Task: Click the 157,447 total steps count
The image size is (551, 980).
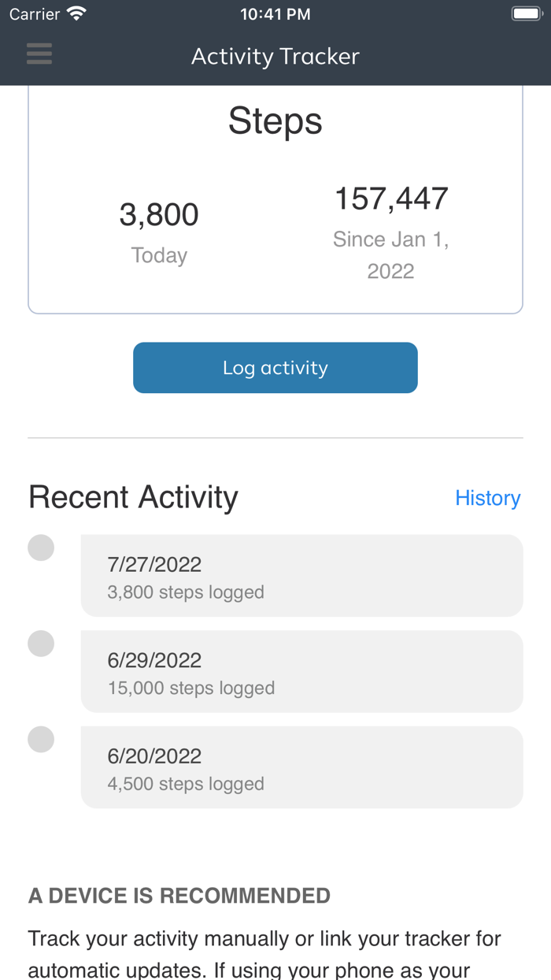Action: click(x=391, y=199)
